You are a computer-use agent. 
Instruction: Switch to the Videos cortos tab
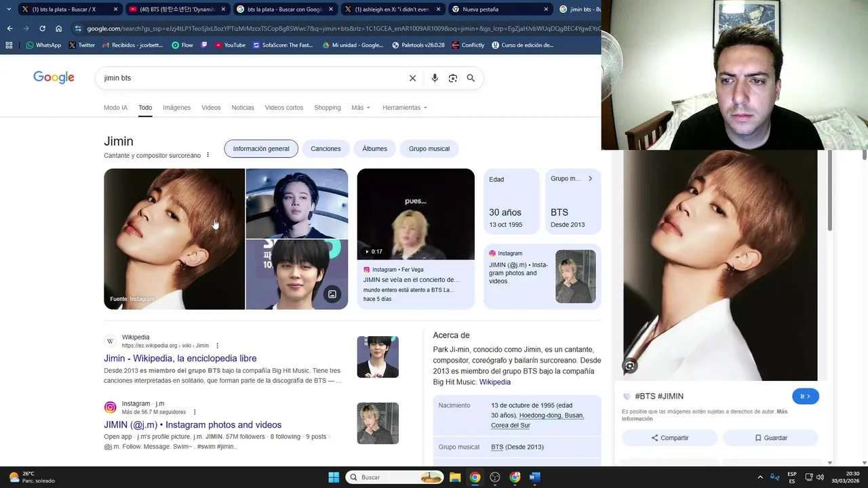284,108
